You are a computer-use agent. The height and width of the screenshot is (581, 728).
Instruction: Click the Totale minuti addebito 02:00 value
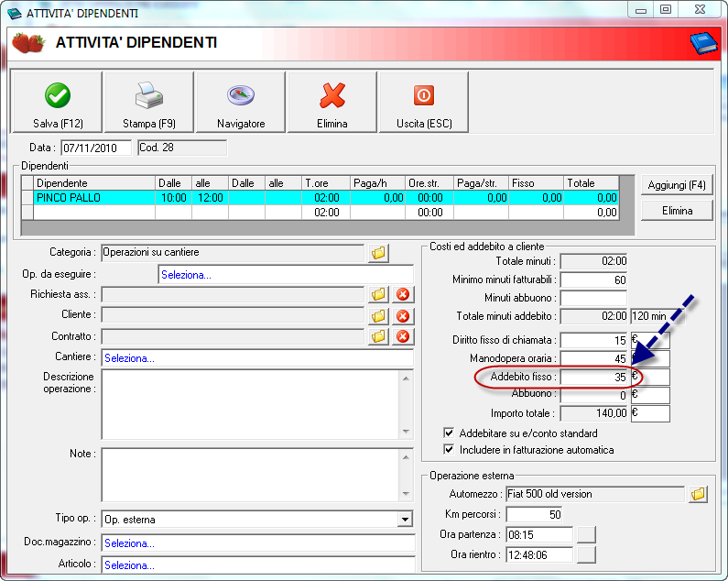pyautogui.click(x=593, y=316)
